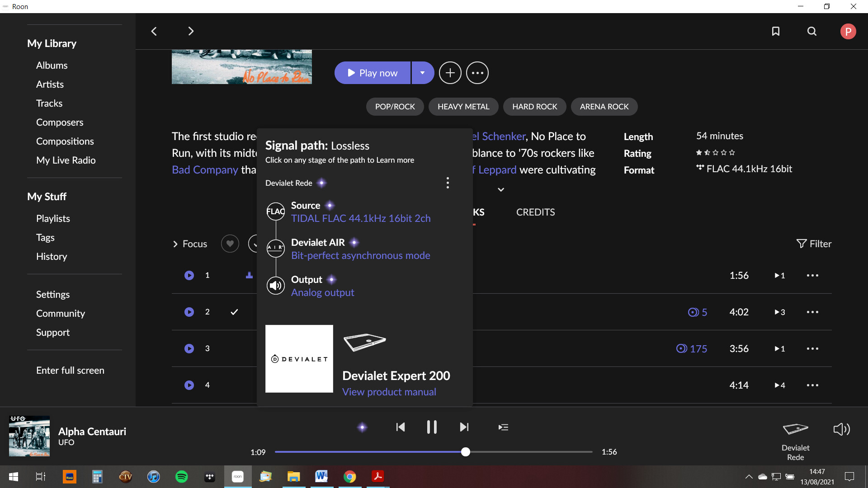Toggle the signal path light in playback bar
The width and height of the screenshot is (868, 488).
pyautogui.click(x=362, y=427)
